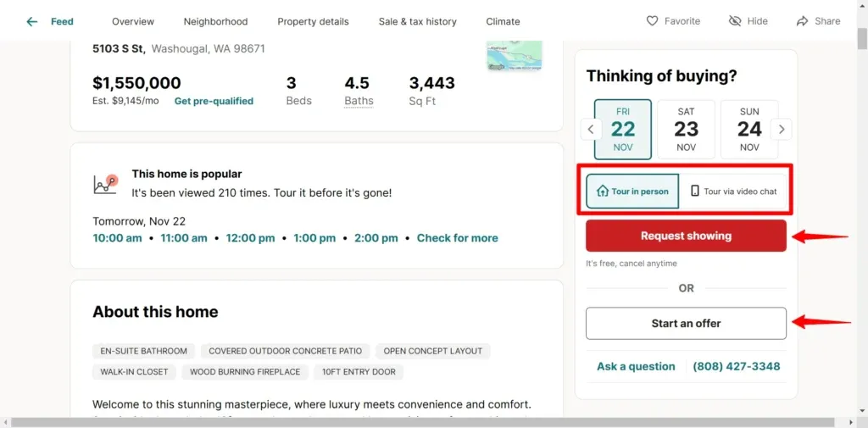Viewport: 868px width, 428px height.
Task: Select Sunday 24 Nov tour date
Action: (x=749, y=130)
